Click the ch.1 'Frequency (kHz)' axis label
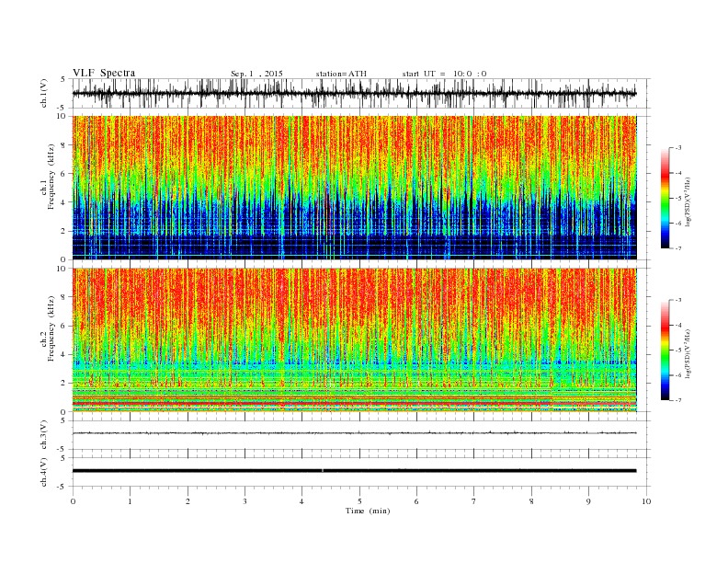 tap(51, 177)
